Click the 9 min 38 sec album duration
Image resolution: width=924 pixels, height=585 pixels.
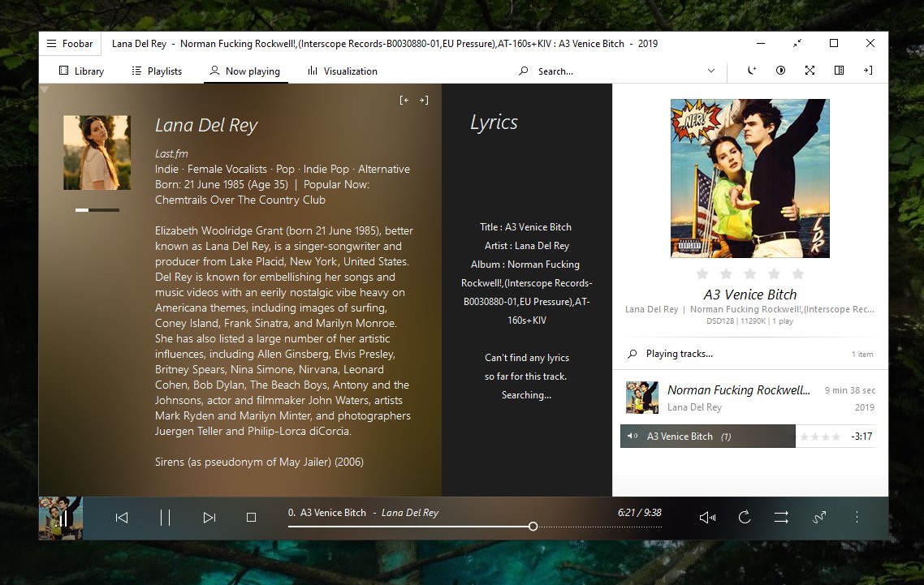click(850, 390)
